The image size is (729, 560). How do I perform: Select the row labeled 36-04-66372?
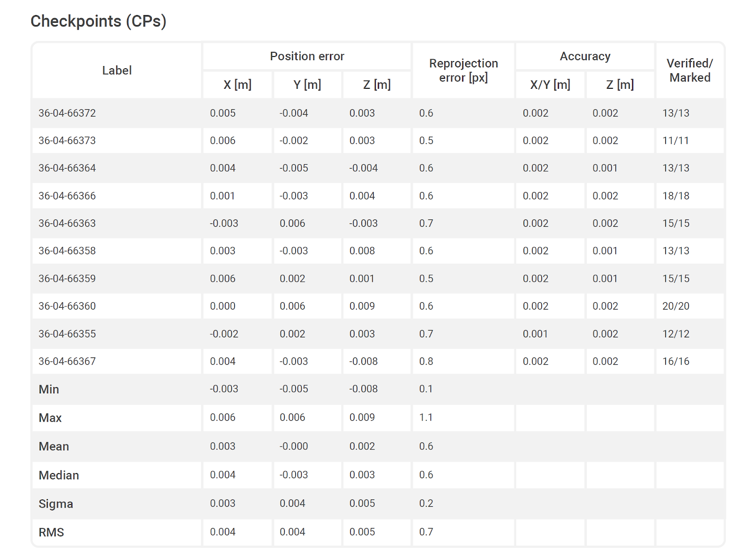pos(67,113)
